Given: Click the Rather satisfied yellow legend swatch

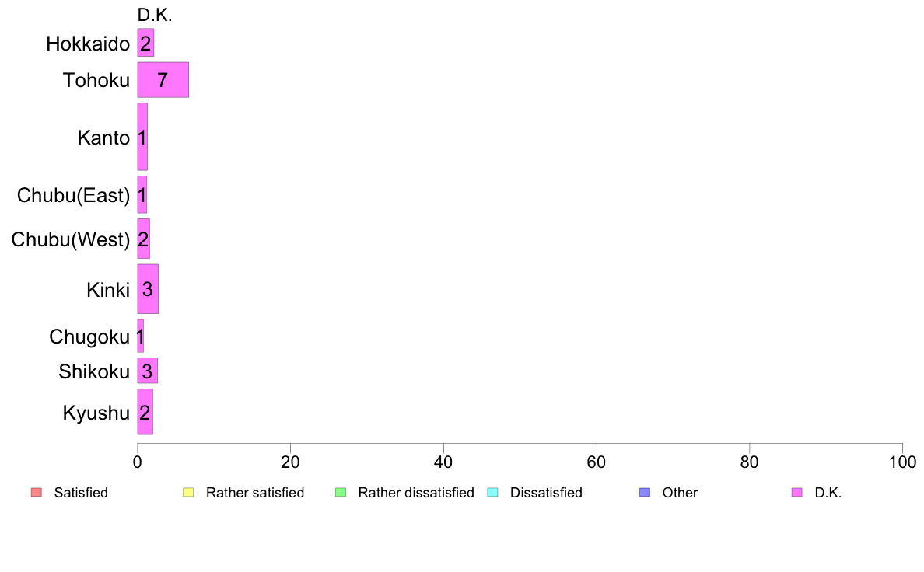Looking at the screenshot, I should pos(188,493).
